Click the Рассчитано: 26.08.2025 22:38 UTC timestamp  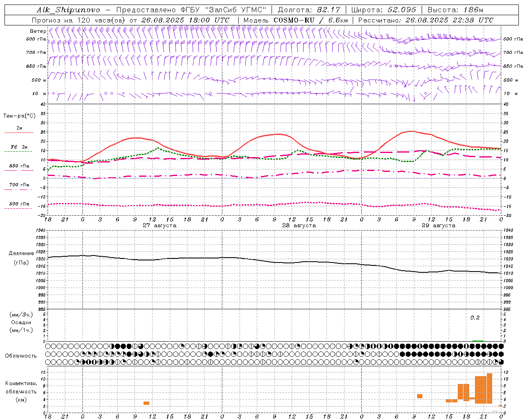point(426,20)
